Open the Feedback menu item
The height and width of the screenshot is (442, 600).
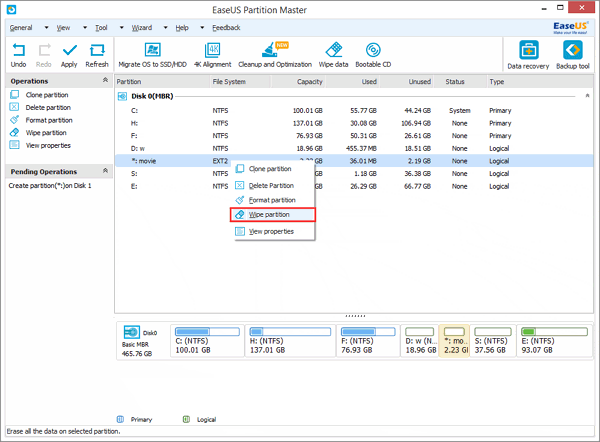click(x=227, y=28)
